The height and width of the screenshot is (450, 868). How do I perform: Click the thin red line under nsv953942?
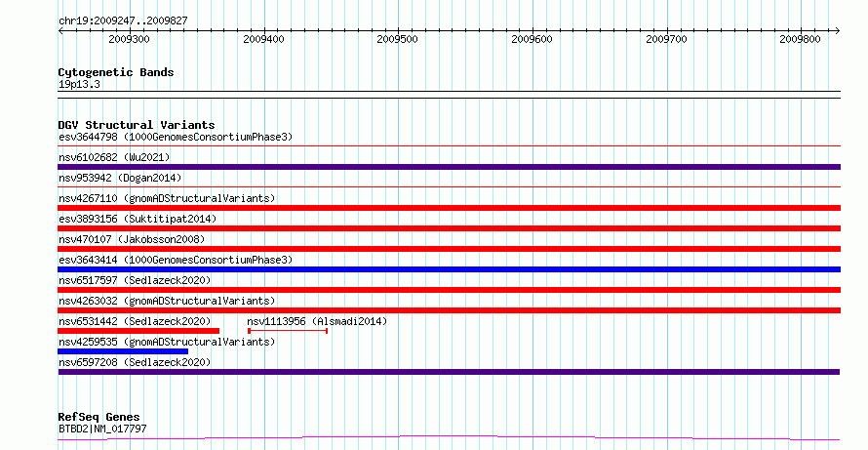tap(449, 187)
